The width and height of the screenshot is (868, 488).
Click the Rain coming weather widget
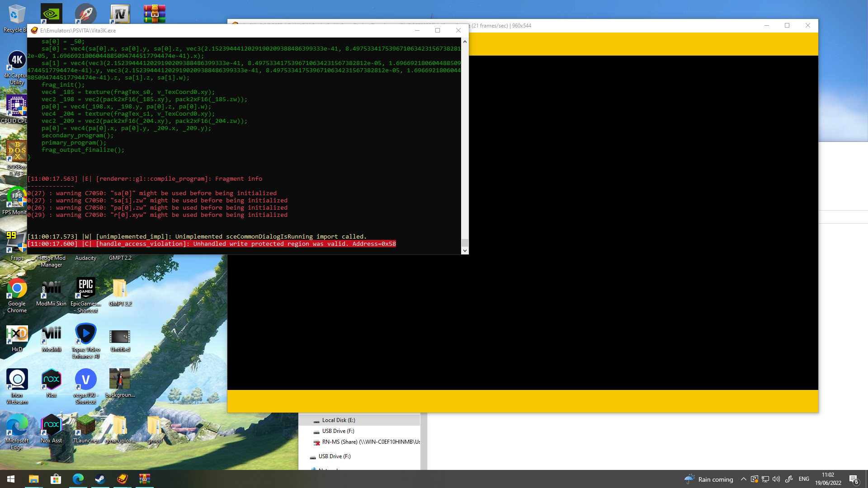click(709, 479)
